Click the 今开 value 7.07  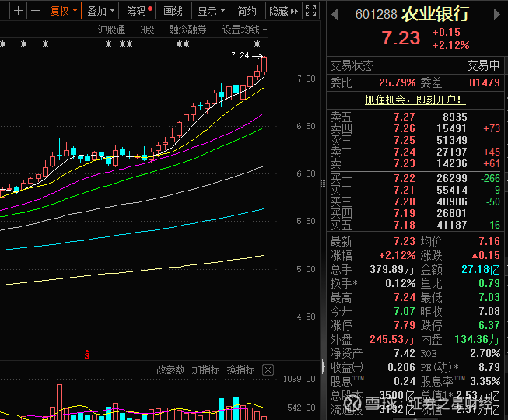[405, 311]
